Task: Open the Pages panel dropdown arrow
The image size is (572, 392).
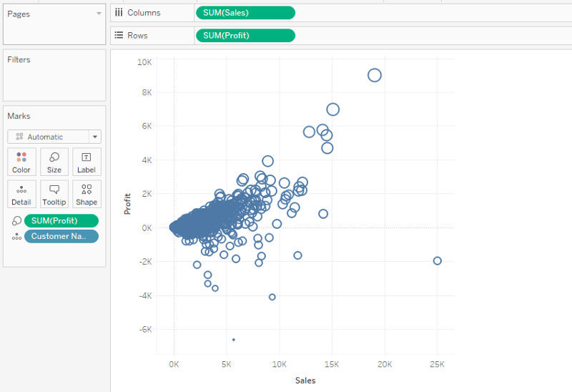Action: pyautogui.click(x=99, y=14)
